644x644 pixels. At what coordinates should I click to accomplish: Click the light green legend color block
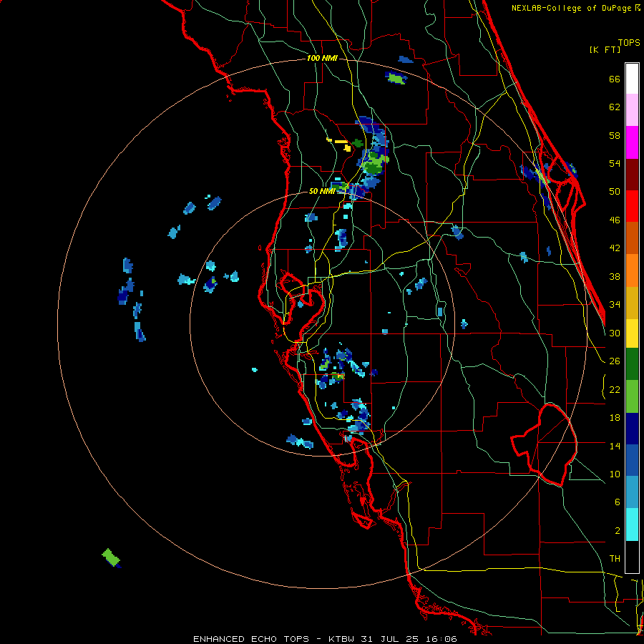(x=632, y=396)
